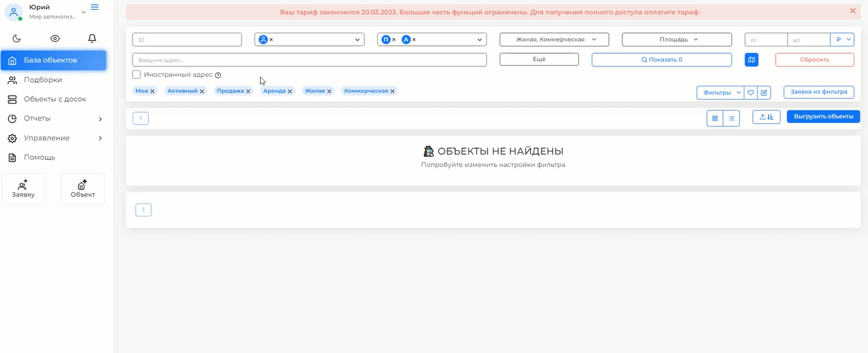Click Заявка из фильтра button

[819, 92]
